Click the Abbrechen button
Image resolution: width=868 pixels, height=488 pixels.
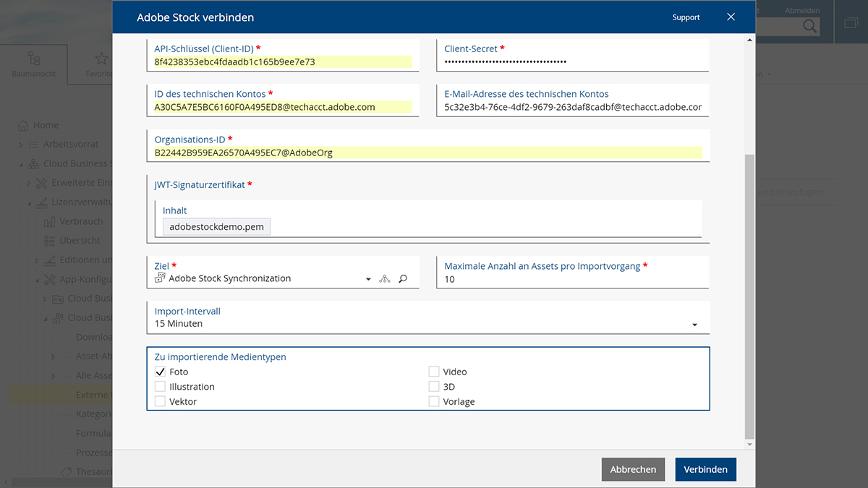tap(633, 469)
